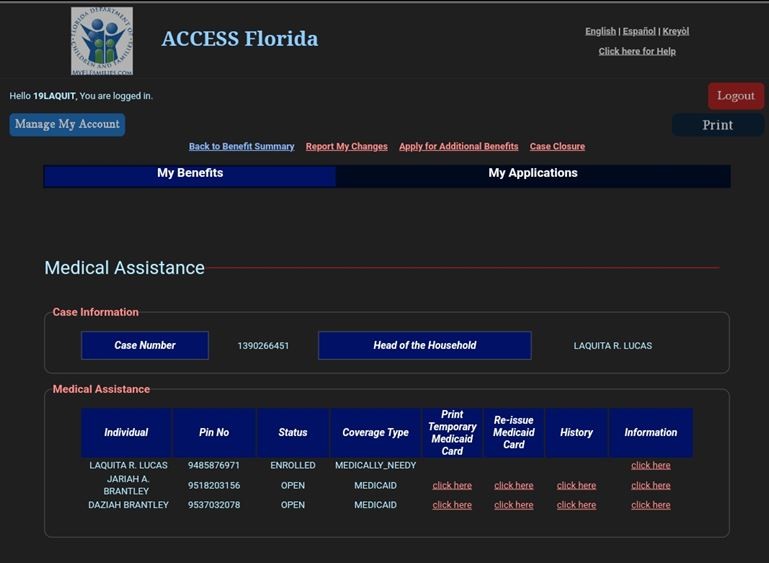Open Information link for Jariah A. Brantley
769x563 pixels.
point(650,486)
